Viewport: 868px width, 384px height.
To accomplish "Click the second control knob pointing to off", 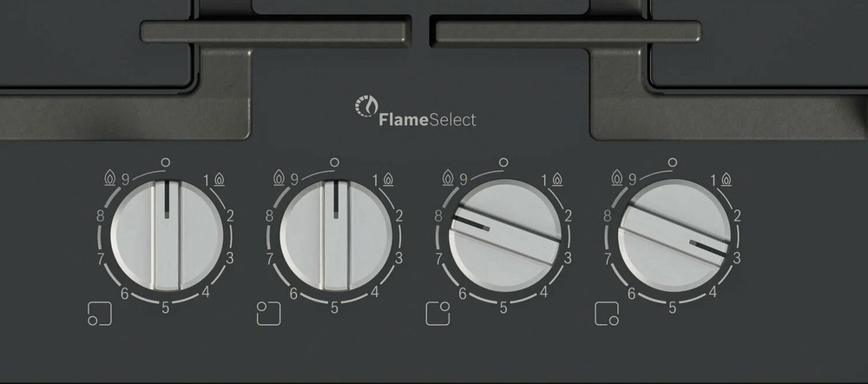I will pyautogui.click(x=336, y=235).
